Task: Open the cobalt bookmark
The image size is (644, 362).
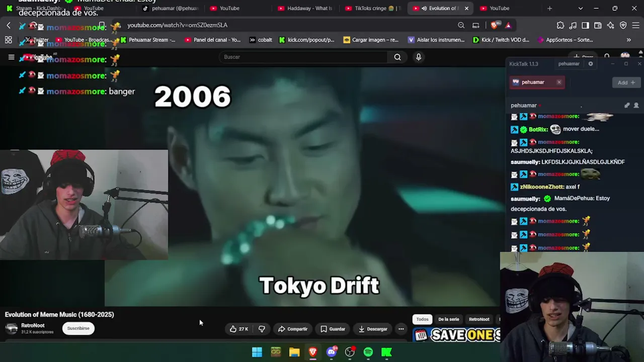Action: coord(261,40)
